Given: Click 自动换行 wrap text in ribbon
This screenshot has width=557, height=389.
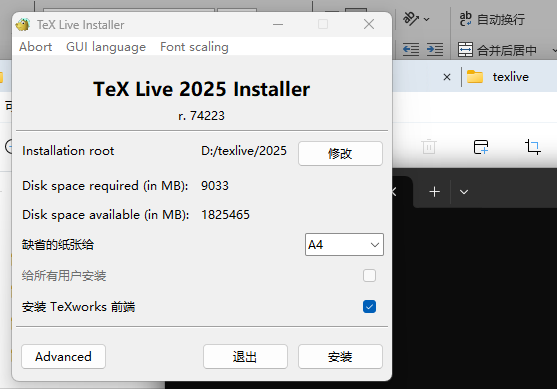Looking at the screenshot, I should click(x=492, y=19).
